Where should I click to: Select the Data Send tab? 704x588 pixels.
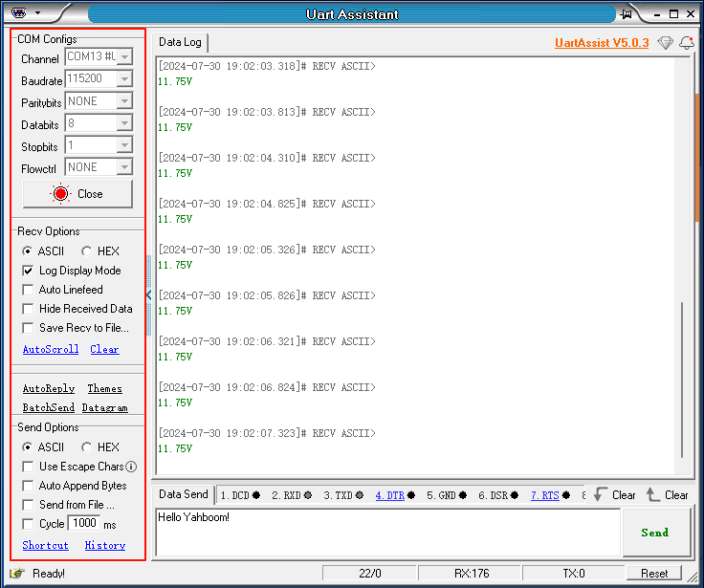183,494
